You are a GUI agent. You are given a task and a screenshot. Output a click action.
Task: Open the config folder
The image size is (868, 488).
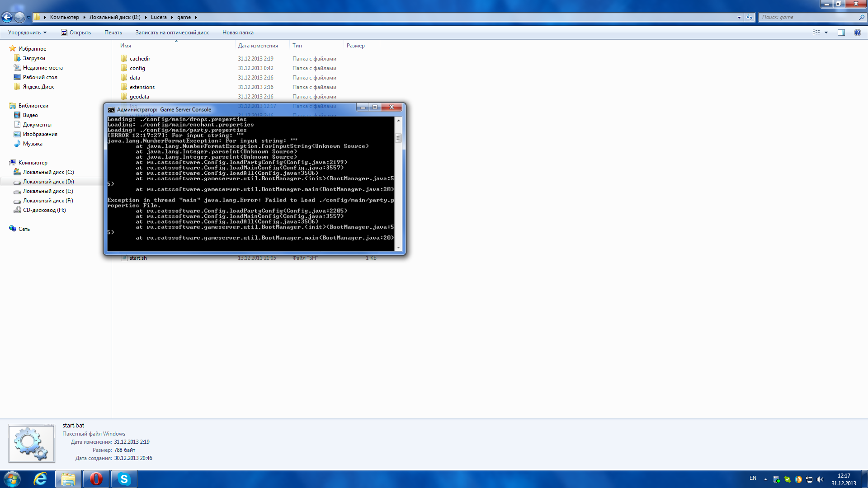tap(137, 68)
